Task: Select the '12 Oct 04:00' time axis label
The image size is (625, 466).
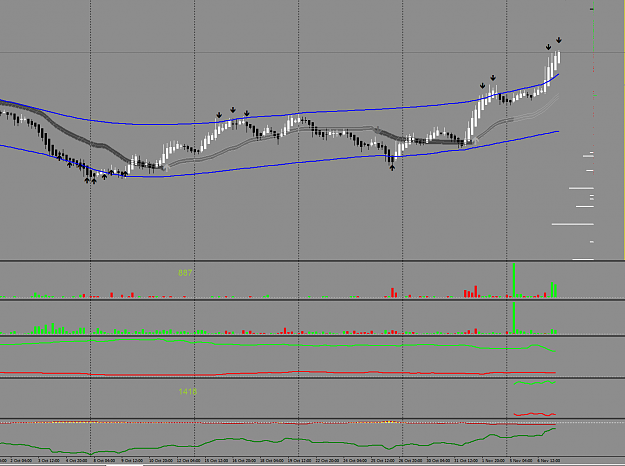Action: (x=188, y=460)
